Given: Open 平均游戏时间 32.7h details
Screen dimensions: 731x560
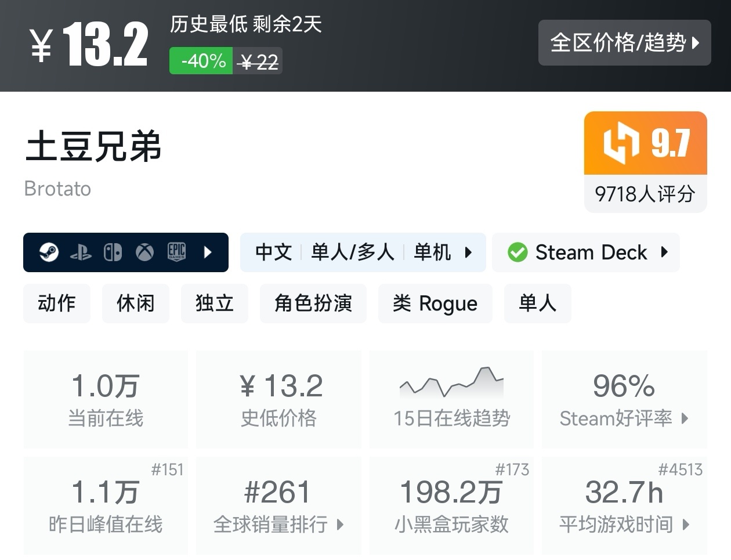Looking at the screenshot, I should (x=624, y=505).
